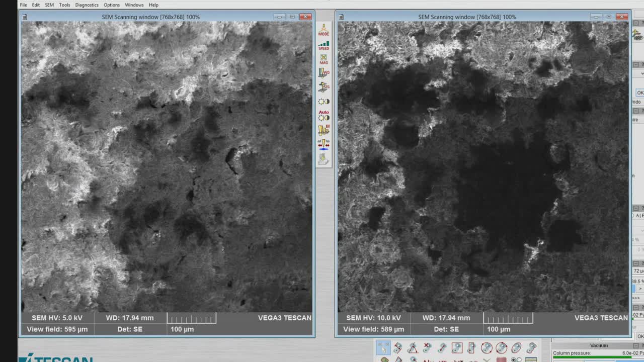Select the pointer tool in measurement toolbar

(383, 348)
